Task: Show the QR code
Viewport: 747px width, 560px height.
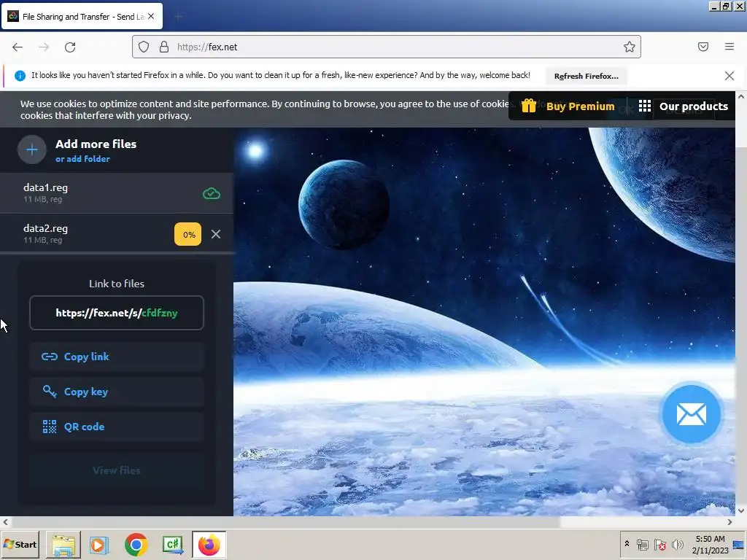Action: click(x=117, y=427)
